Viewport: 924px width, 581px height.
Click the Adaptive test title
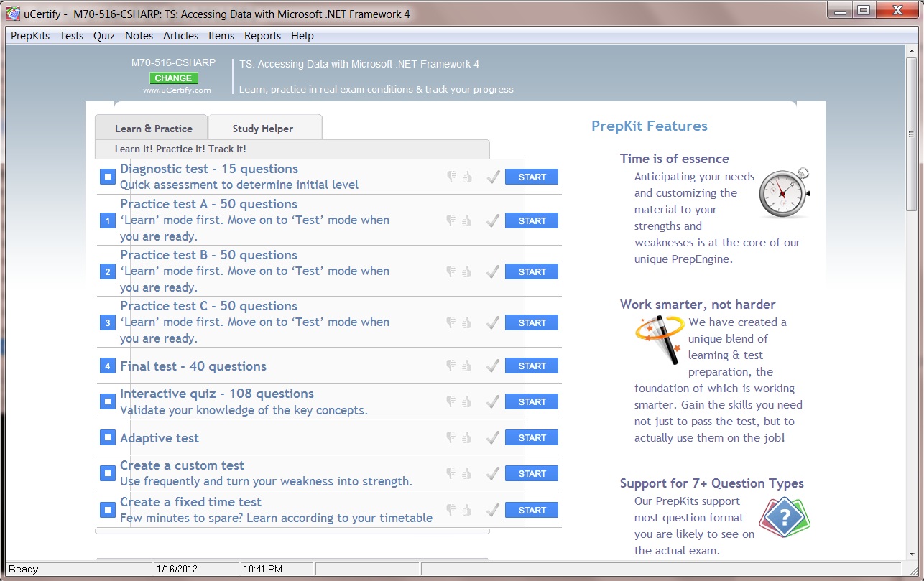tap(160, 438)
